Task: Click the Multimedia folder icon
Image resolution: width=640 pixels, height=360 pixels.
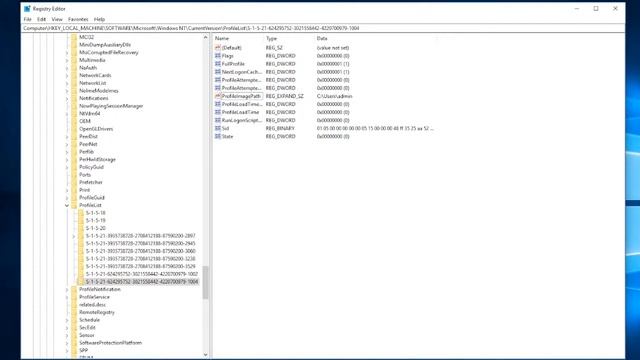Action: click(74, 60)
